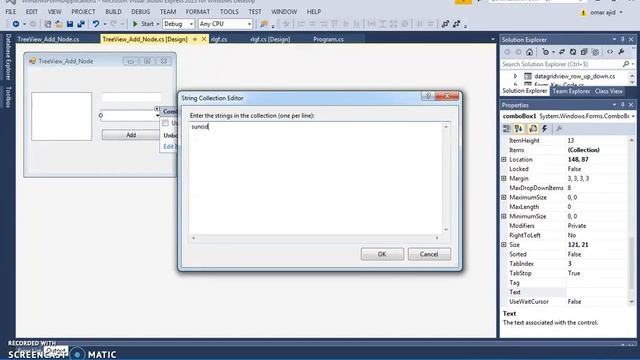Open the comboBox1 object selector dropdown

633,116
